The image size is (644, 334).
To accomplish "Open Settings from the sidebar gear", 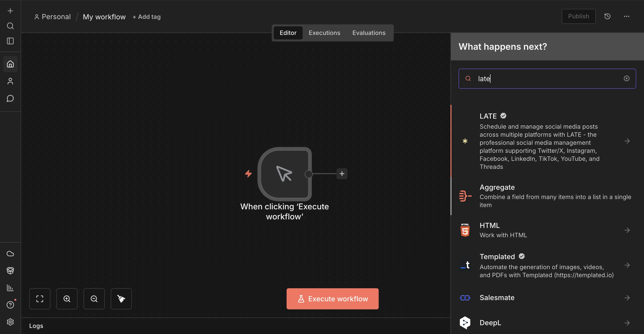I will click(x=10, y=322).
